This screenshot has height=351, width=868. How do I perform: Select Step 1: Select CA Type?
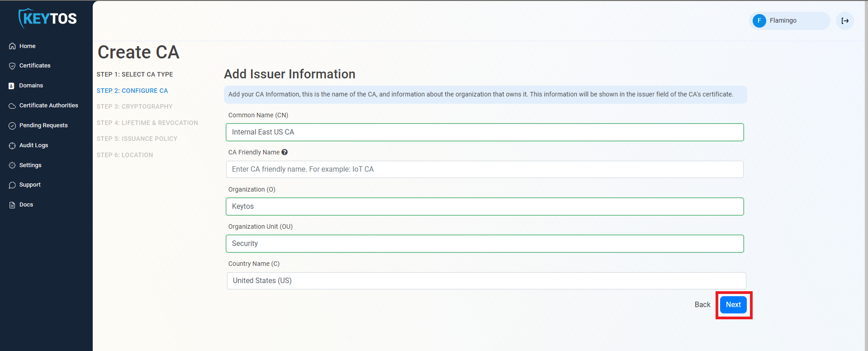(x=135, y=74)
